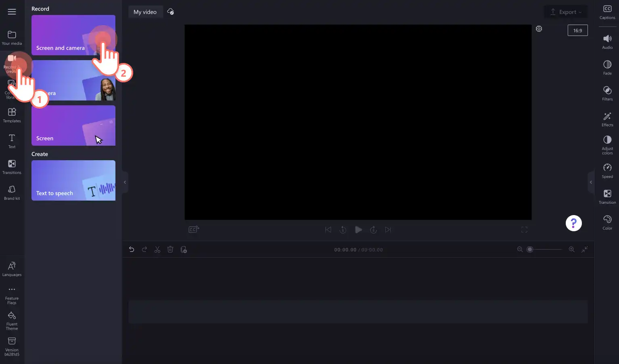The image size is (619, 364).
Task: Delete with the trash icon
Action: 170,249
